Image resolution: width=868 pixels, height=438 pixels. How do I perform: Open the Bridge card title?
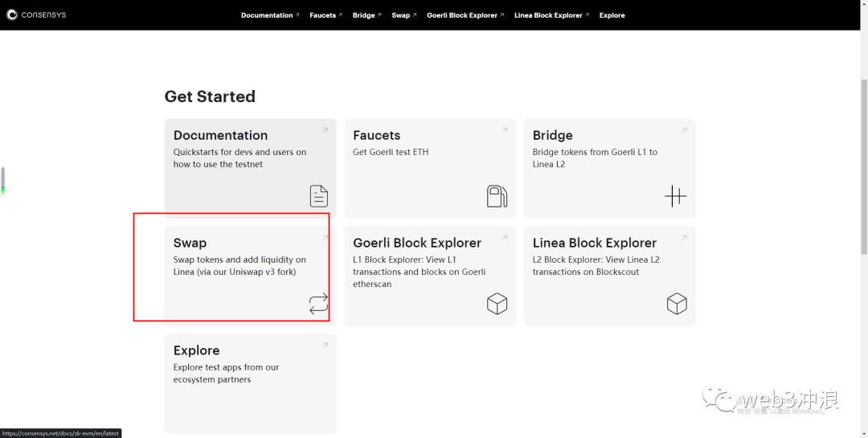pyautogui.click(x=552, y=136)
